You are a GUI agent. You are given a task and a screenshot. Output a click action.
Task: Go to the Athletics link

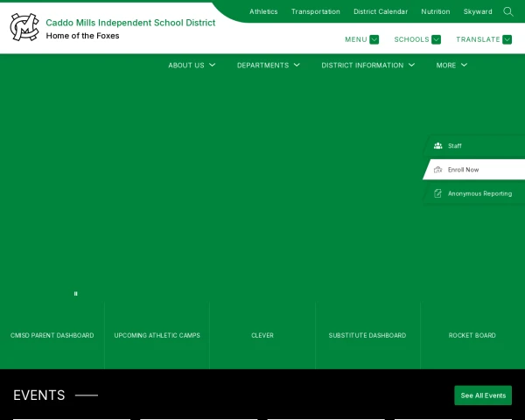tap(263, 11)
